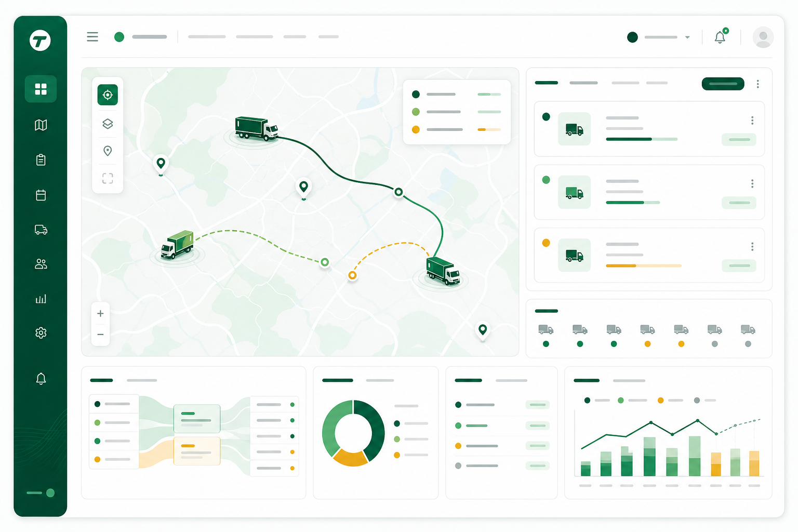
Task: Switch to second tab in donut chart panel
Action: [380, 380]
